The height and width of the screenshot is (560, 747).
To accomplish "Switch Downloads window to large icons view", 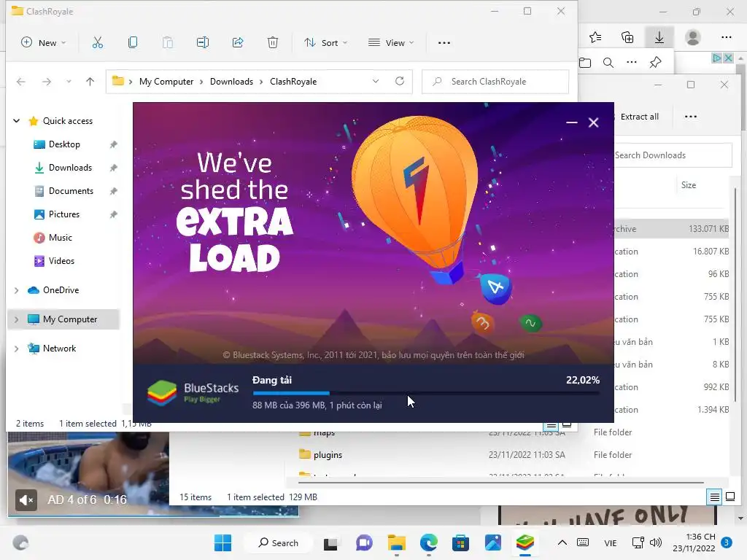I will [729, 497].
